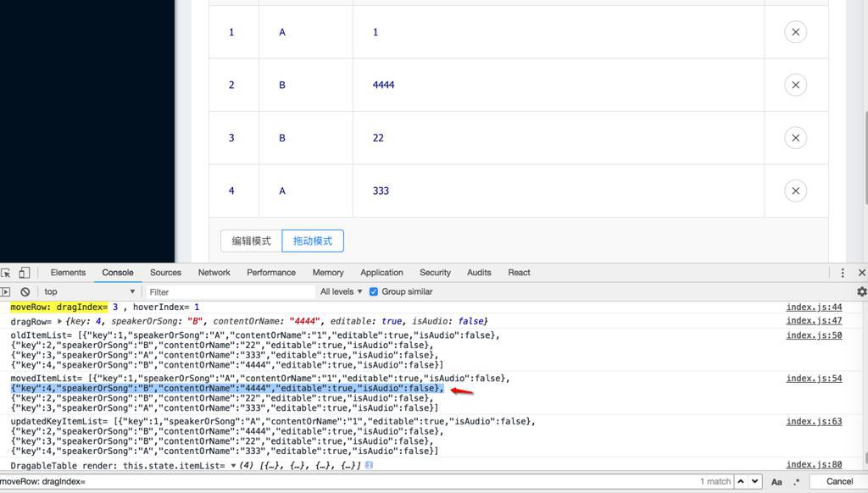Click the highlighted moveRow: dragIndex= log text
The image size is (868, 493).
[x=59, y=307]
